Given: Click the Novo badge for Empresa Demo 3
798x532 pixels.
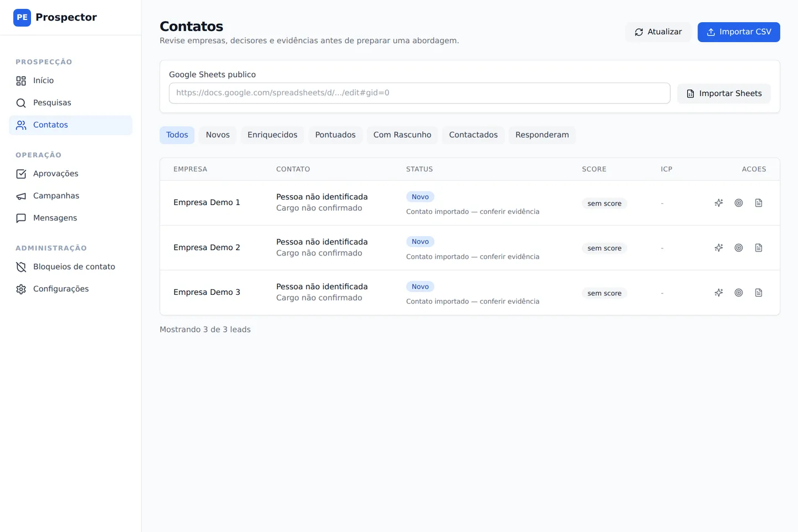Looking at the screenshot, I should (x=420, y=287).
